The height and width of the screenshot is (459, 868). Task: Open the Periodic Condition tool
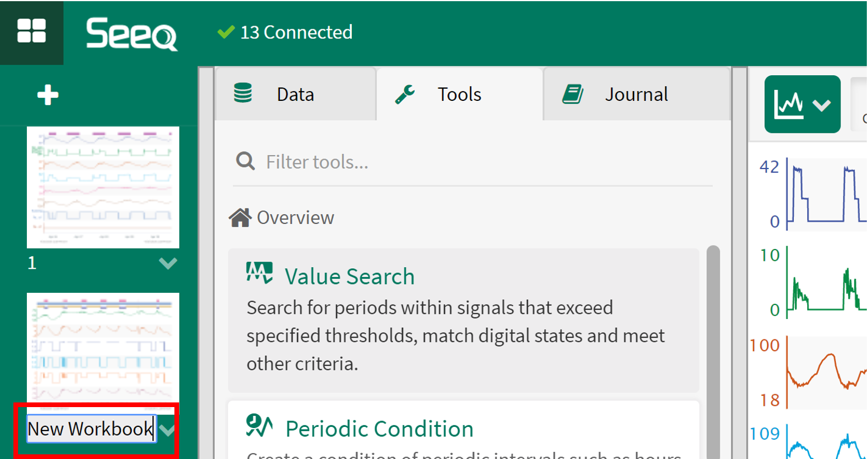point(379,429)
